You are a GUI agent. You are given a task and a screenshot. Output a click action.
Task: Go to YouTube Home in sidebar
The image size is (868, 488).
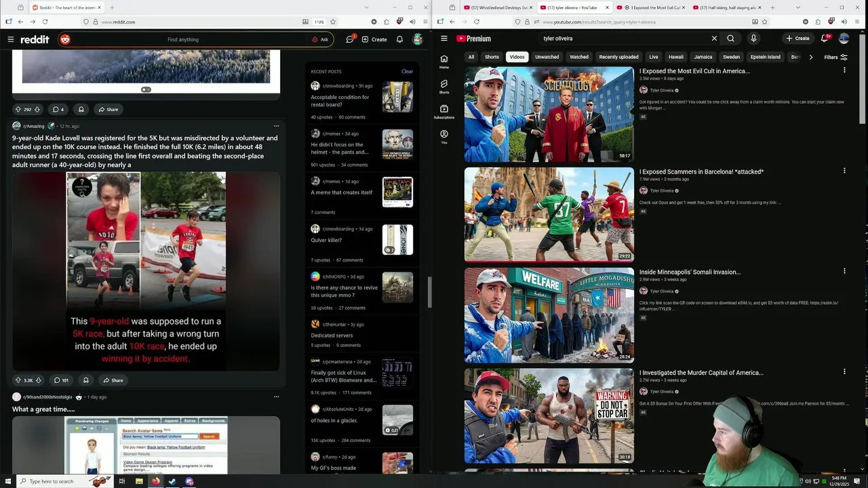(444, 62)
